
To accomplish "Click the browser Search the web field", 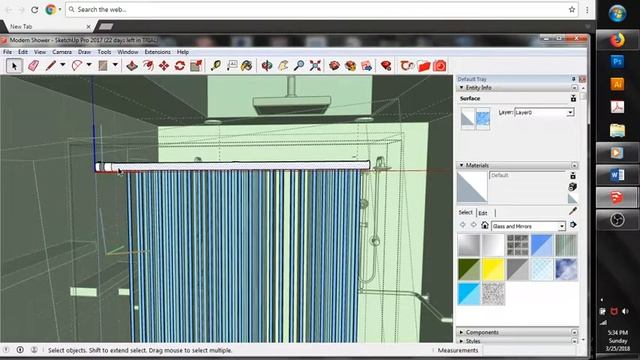I will click(x=322, y=9).
